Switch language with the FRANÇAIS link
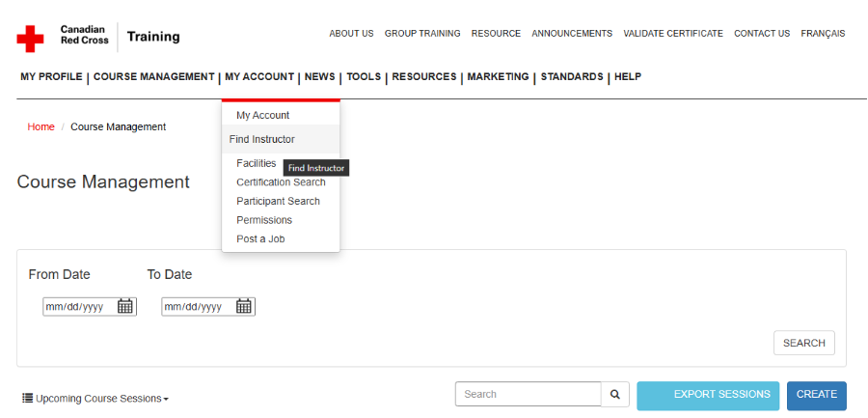 click(x=823, y=34)
